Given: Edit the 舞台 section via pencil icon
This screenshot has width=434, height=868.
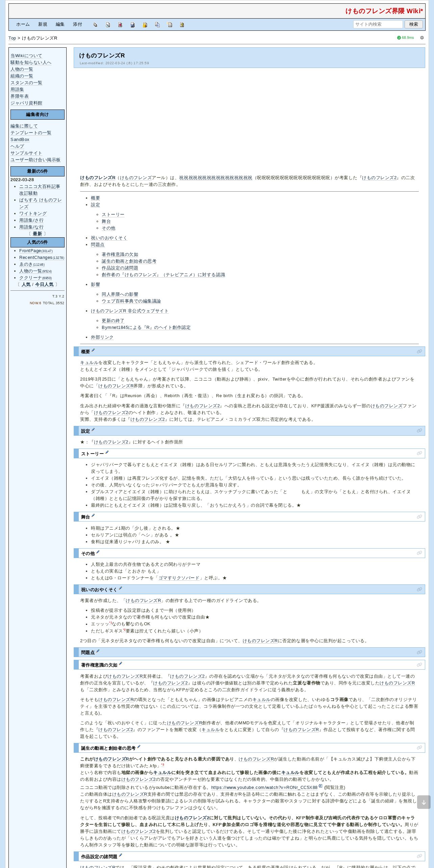Looking at the screenshot, I should 93,515.
